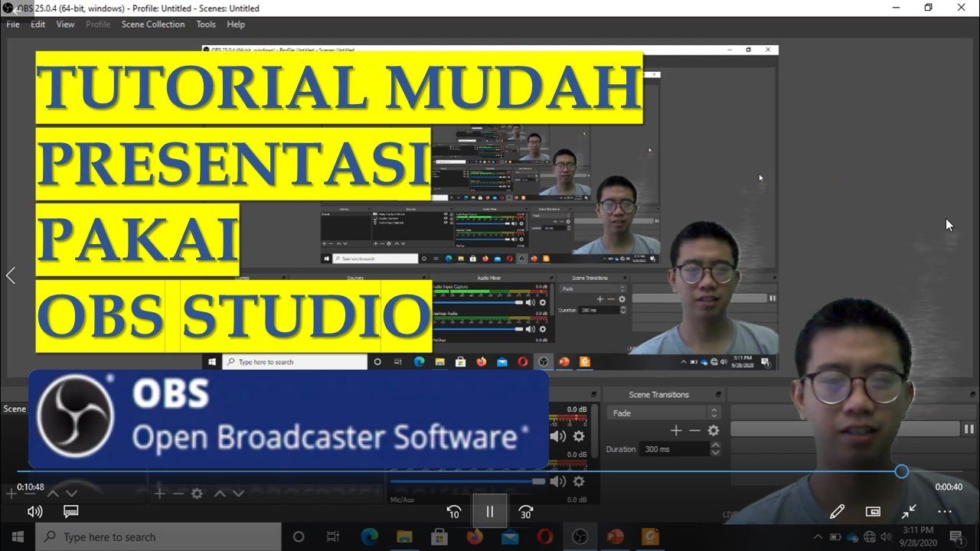980x551 pixels.
Task: Open transition properties gear in Scene Transitions
Action: pos(714,431)
